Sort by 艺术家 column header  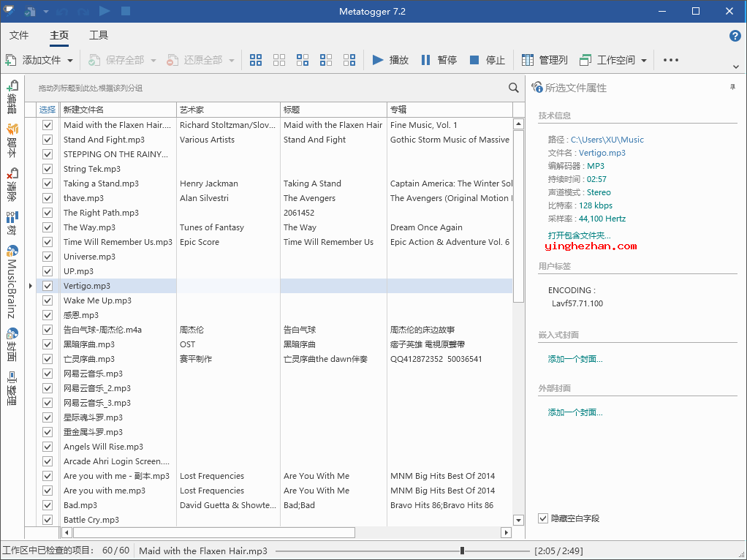click(228, 110)
